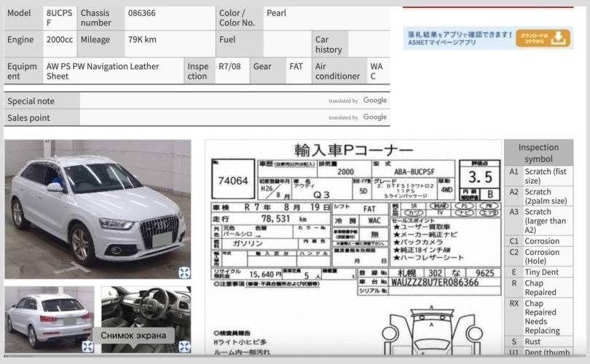This screenshot has width=590, height=364.
Task: Select the C2 Corrosion (Hole) row
Action: tap(538, 257)
